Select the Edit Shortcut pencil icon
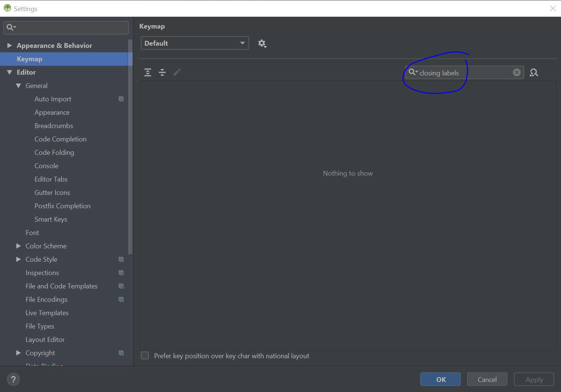The height and width of the screenshot is (392, 561). [177, 72]
